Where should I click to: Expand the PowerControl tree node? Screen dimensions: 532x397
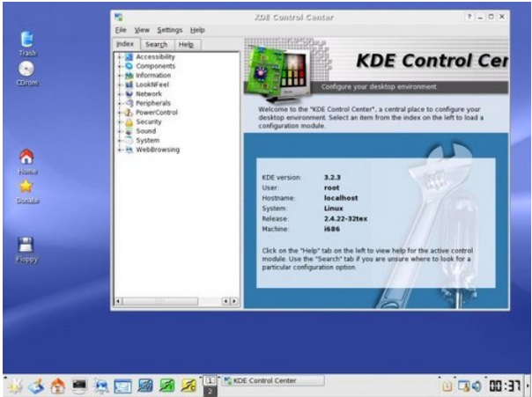120,113
